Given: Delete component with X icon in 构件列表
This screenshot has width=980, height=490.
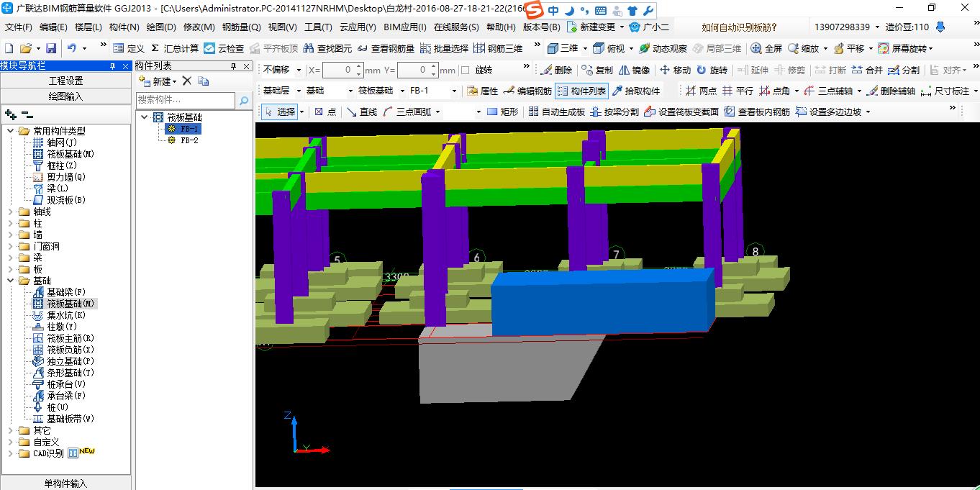Looking at the screenshot, I should 186,81.
